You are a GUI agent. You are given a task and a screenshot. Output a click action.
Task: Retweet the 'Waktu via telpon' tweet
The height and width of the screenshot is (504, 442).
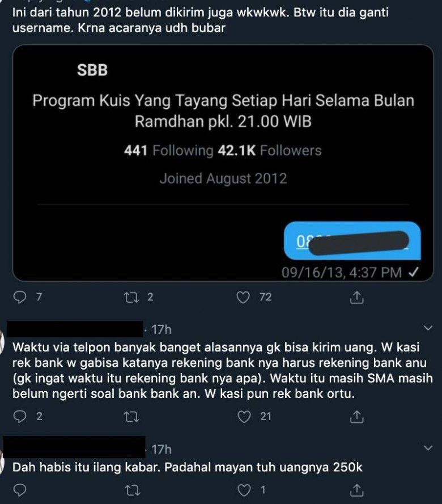[131, 417]
